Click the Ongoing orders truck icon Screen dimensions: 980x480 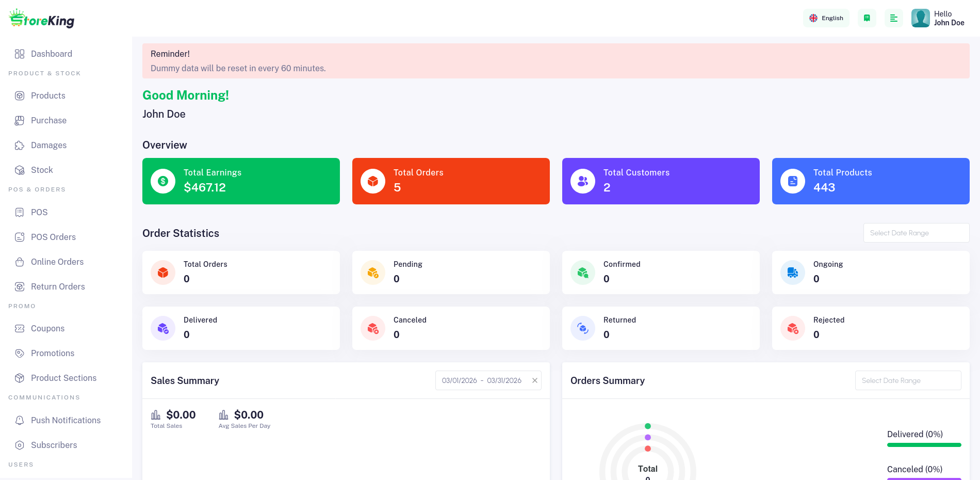click(x=793, y=273)
